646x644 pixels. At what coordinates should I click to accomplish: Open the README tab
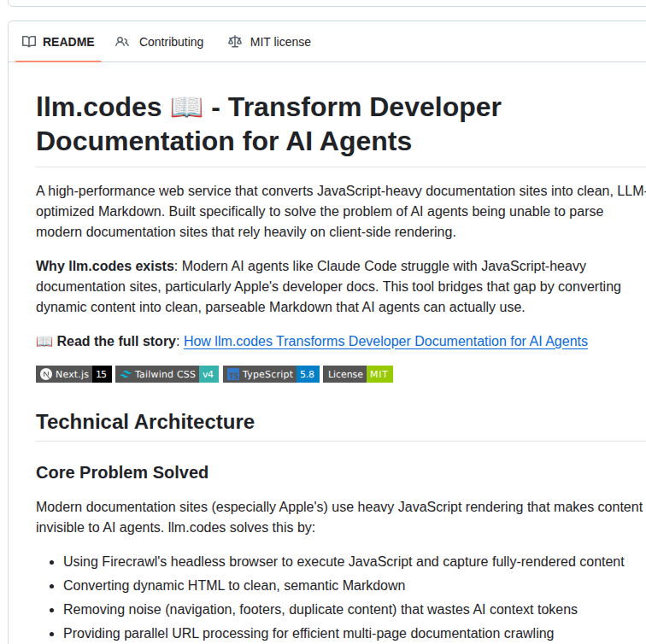point(58,42)
